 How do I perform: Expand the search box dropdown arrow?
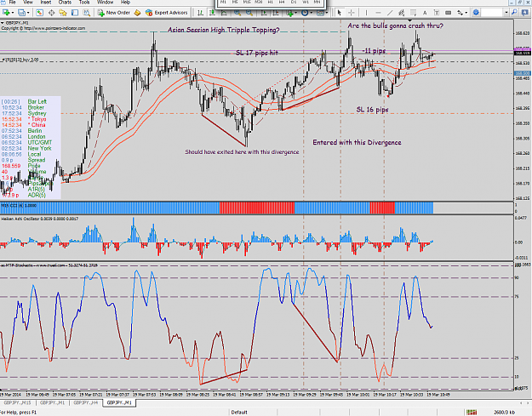(506, 13)
